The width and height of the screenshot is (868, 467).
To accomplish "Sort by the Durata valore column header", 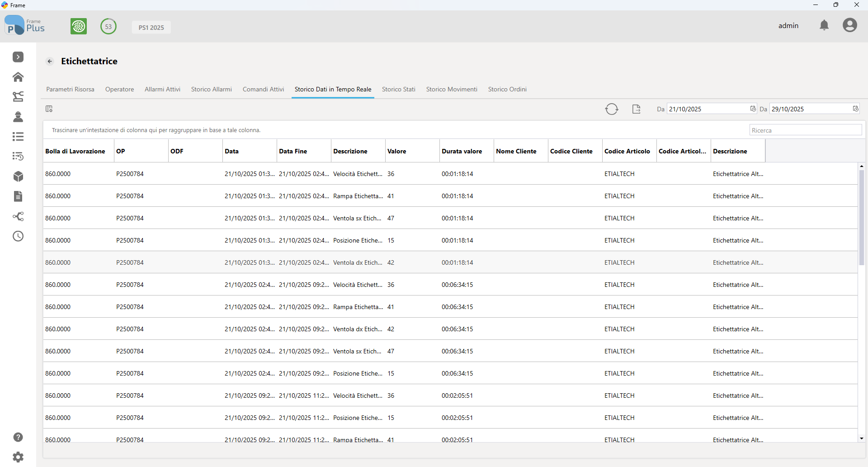I will 467,151.
